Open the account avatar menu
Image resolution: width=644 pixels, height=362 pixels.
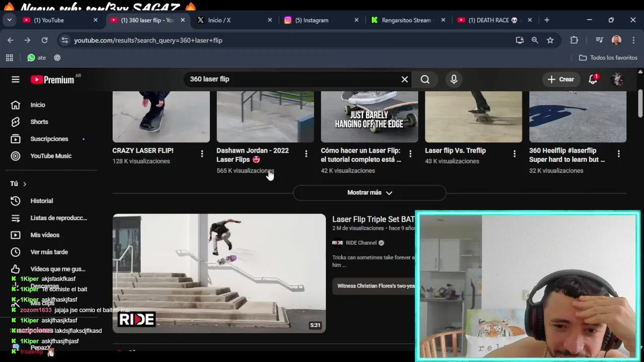tap(617, 79)
